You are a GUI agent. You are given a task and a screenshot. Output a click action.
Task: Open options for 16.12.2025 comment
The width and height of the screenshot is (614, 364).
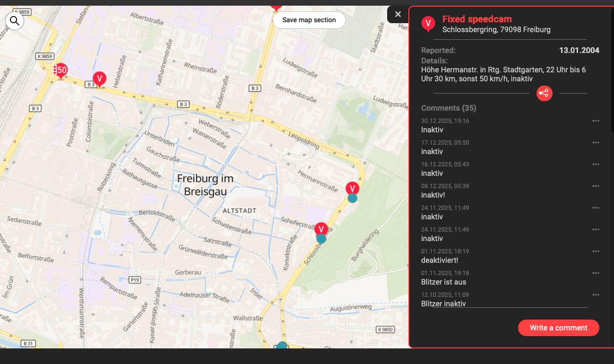click(x=596, y=165)
